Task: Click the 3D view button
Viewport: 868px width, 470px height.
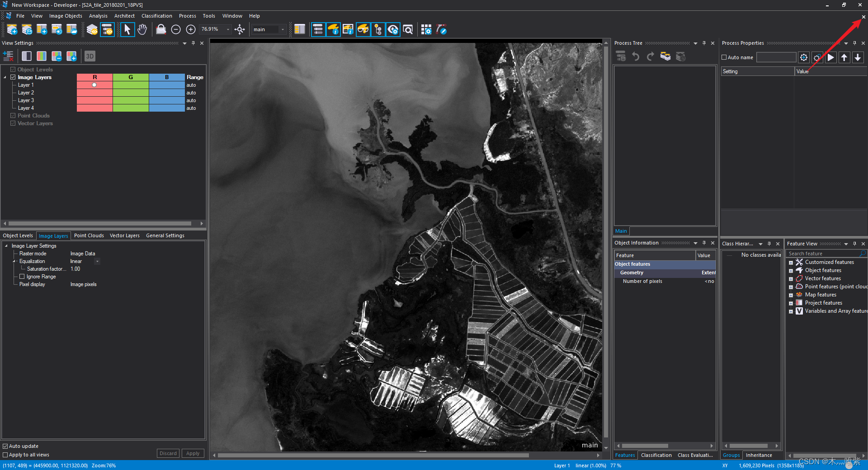Action: pos(90,56)
